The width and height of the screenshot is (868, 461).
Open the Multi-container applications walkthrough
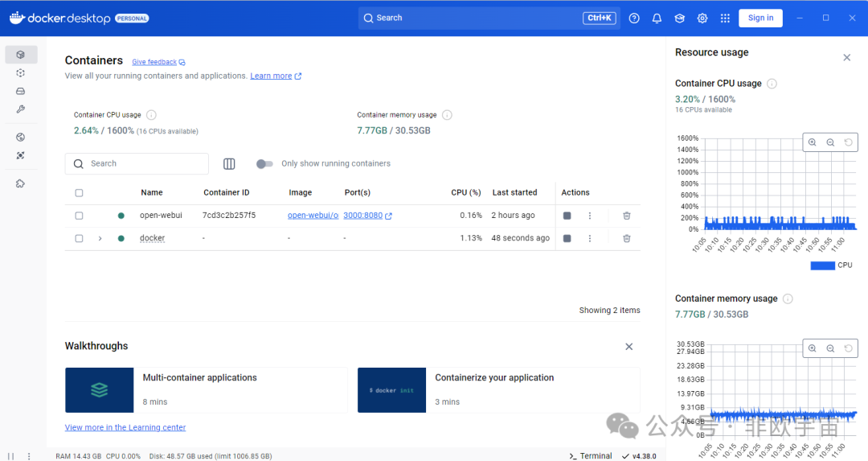coord(206,390)
